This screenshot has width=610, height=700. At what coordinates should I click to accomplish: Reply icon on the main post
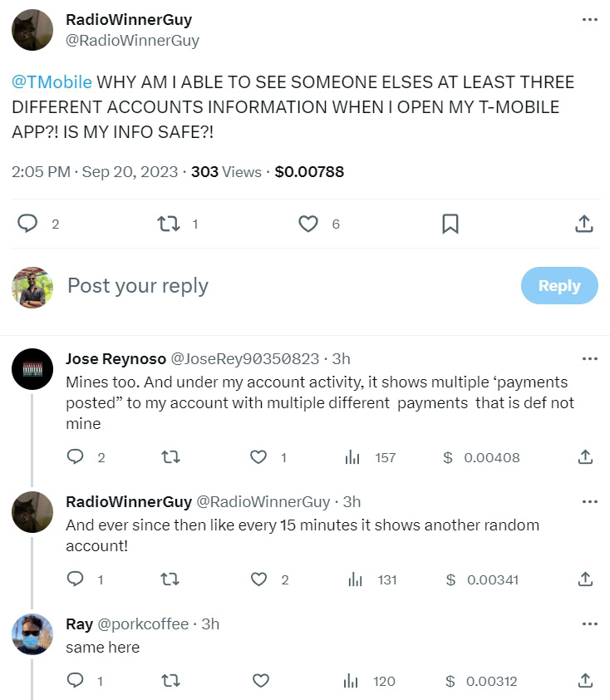click(28, 224)
